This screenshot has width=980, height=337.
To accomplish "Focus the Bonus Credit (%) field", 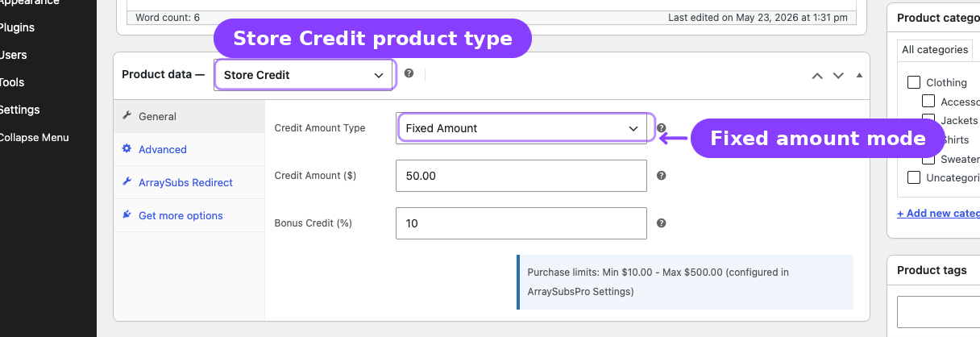I will tap(521, 223).
